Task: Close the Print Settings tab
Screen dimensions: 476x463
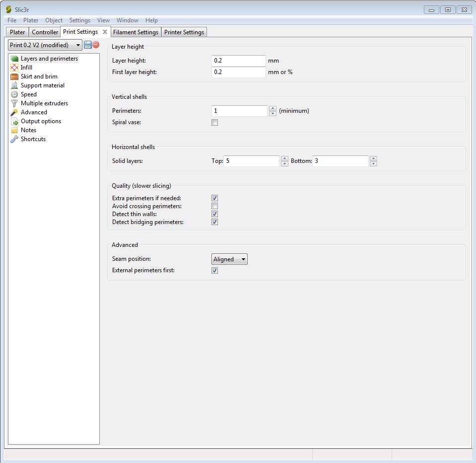Action: [105, 32]
